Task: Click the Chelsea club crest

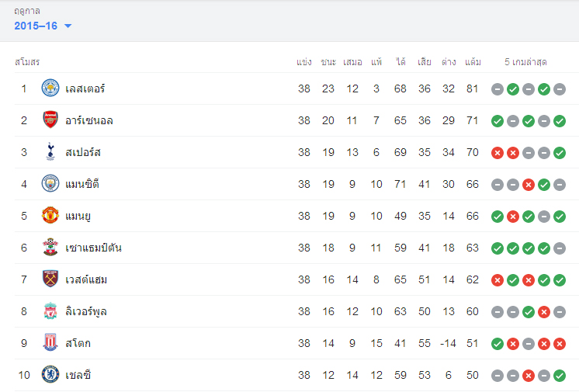Action: (x=50, y=375)
